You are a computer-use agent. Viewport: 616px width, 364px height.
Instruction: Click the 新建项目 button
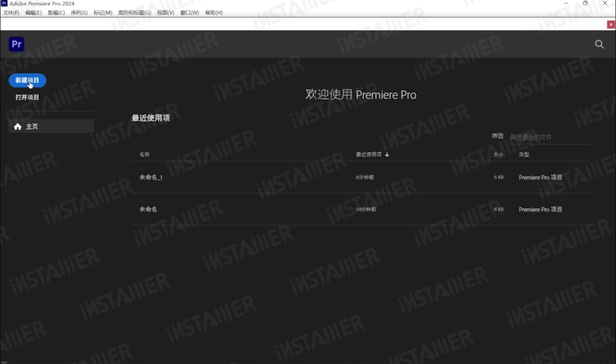tap(27, 80)
